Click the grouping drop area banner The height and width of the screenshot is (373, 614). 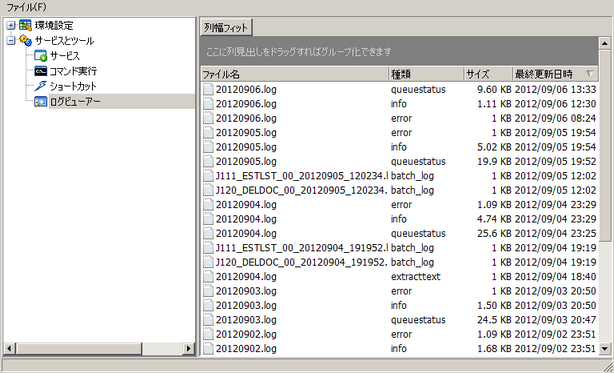click(399, 52)
